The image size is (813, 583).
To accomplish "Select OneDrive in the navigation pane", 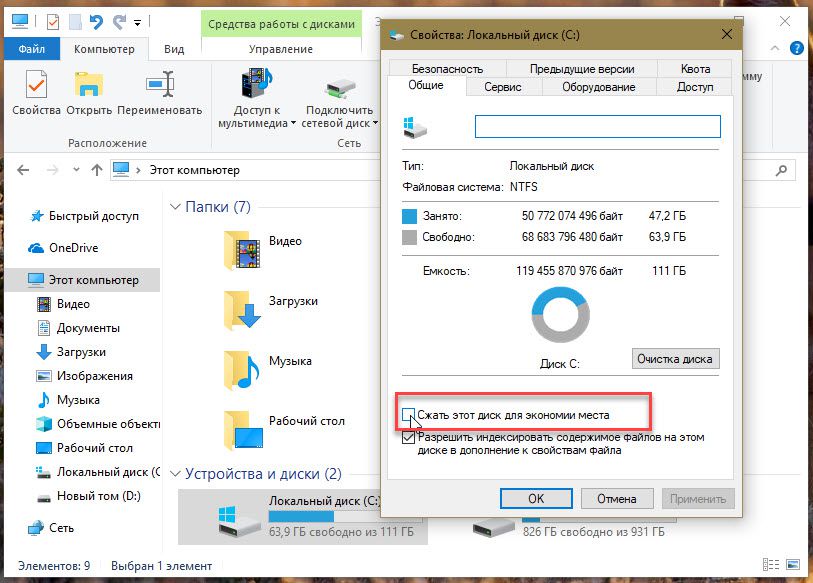I will (73, 248).
